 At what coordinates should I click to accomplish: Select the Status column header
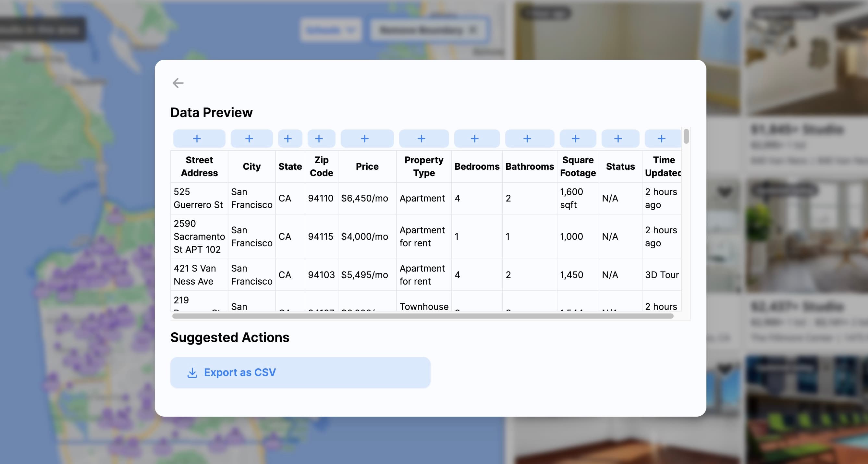620,166
